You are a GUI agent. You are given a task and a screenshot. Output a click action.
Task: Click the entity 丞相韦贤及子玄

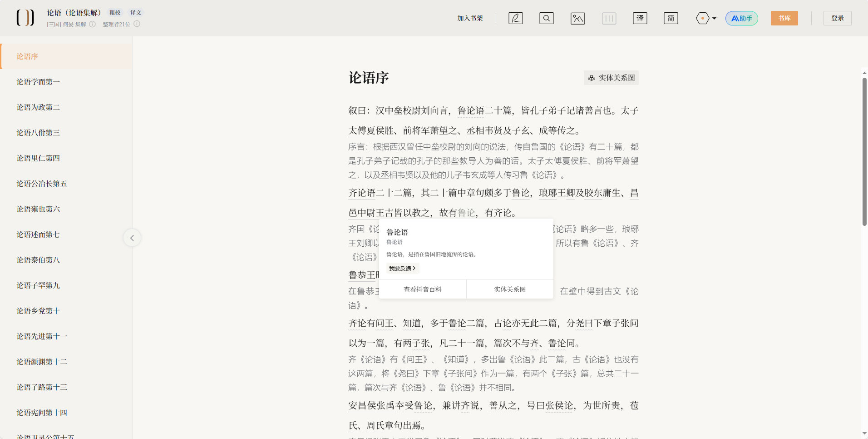coord(498,130)
